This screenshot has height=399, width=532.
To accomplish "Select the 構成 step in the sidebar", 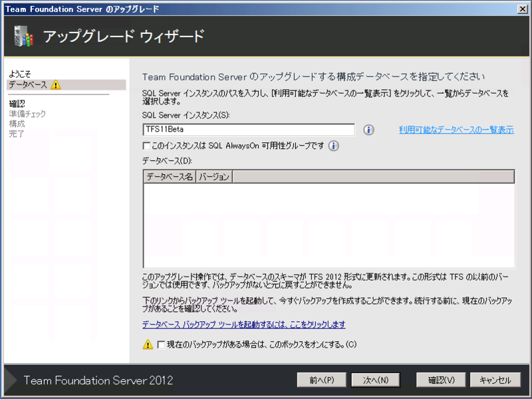I will pyautogui.click(x=17, y=124).
